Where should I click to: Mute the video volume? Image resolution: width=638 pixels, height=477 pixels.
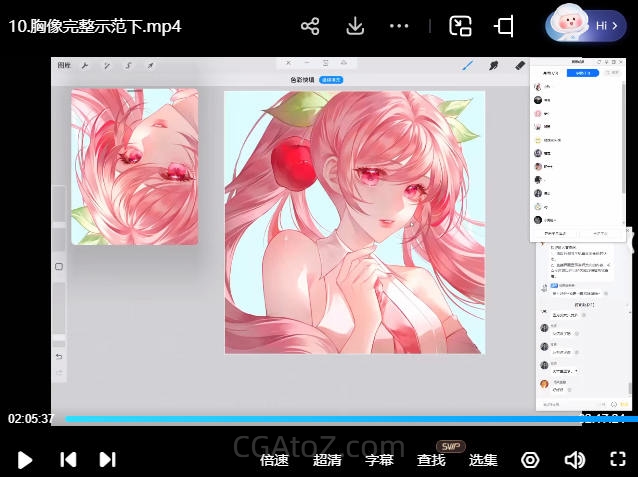click(x=574, y=460)
